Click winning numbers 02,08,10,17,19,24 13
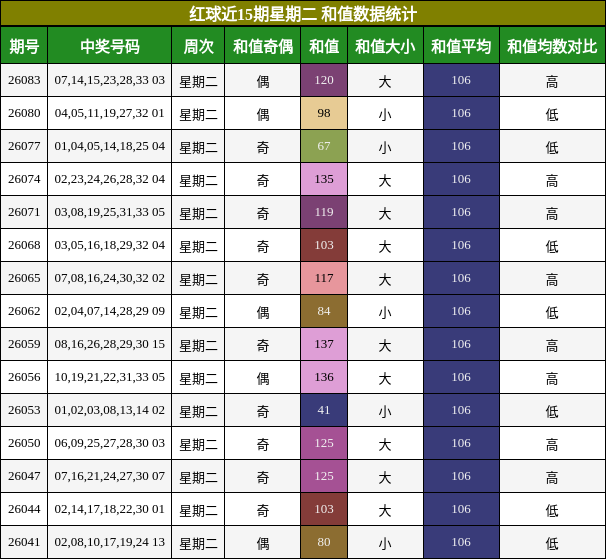Viewport: 606px width, 559px height. (109, 542)
